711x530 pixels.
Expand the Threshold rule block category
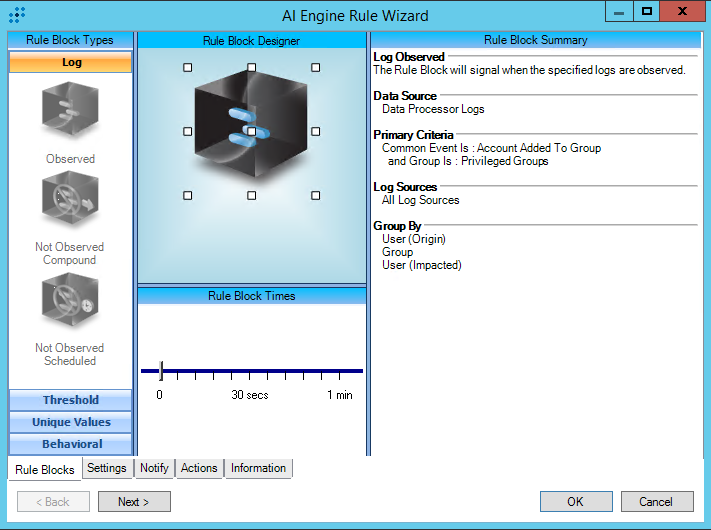tap(71, 400)
